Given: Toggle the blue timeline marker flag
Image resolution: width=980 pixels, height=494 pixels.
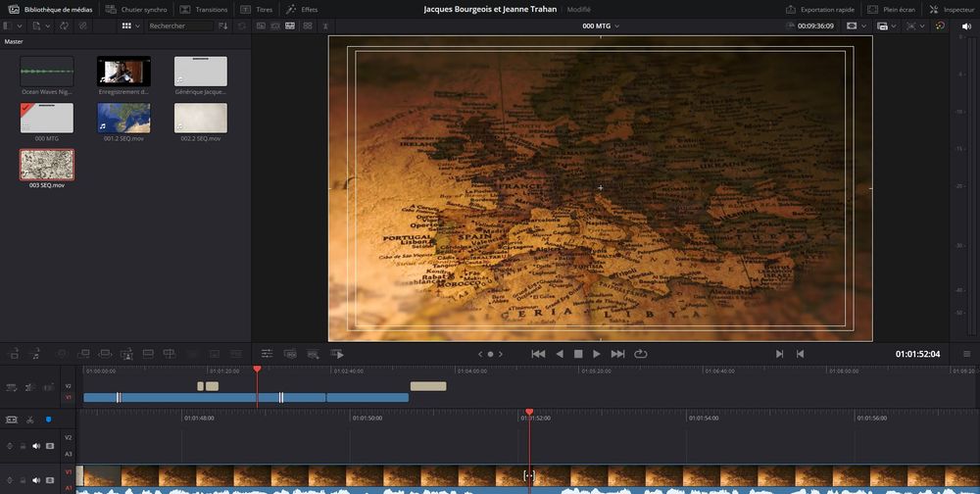Looking at the screenshot, I should coord(48,420).
